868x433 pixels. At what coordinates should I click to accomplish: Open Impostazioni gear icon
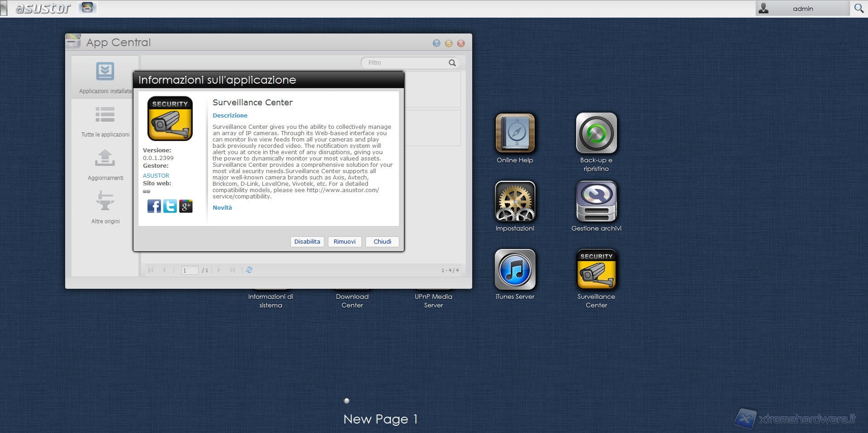click(515, 202)
